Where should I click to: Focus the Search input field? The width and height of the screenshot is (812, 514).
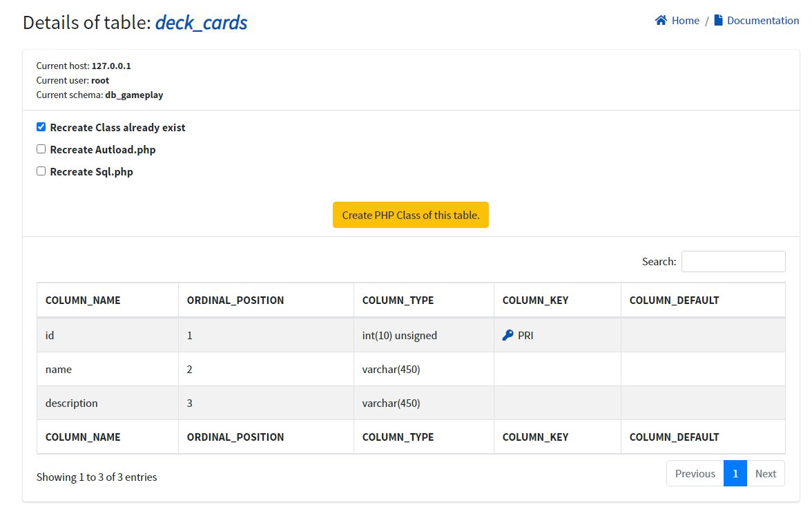pyautogui.click(x=733, y=262)
